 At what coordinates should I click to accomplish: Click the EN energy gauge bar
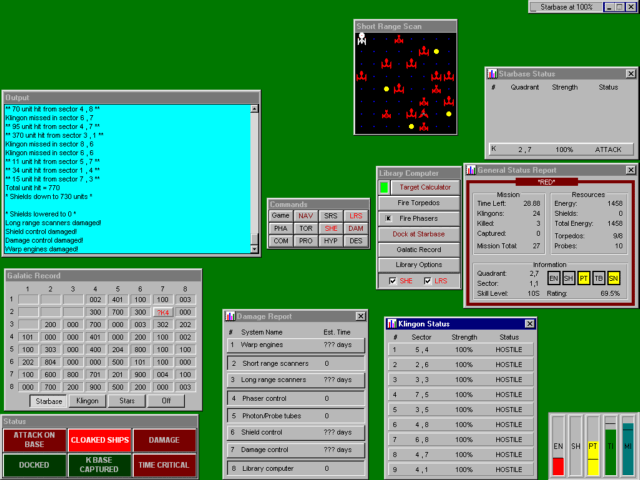(558, 446)
